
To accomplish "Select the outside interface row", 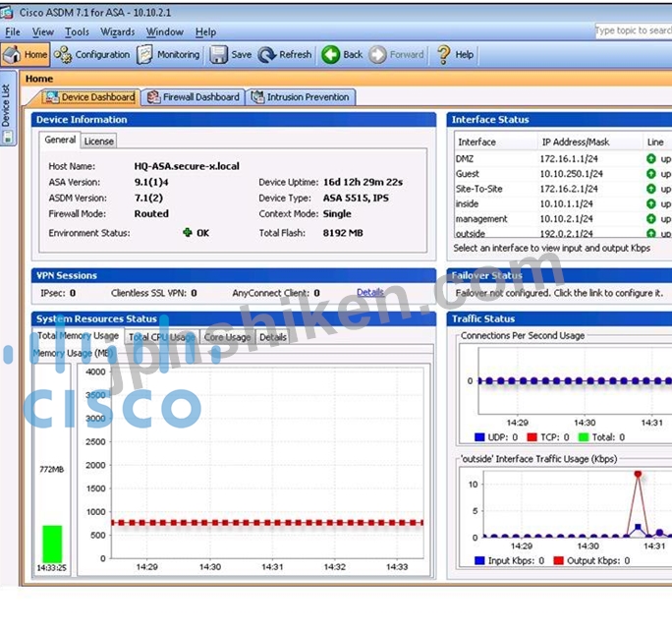I will coord(563,233).
